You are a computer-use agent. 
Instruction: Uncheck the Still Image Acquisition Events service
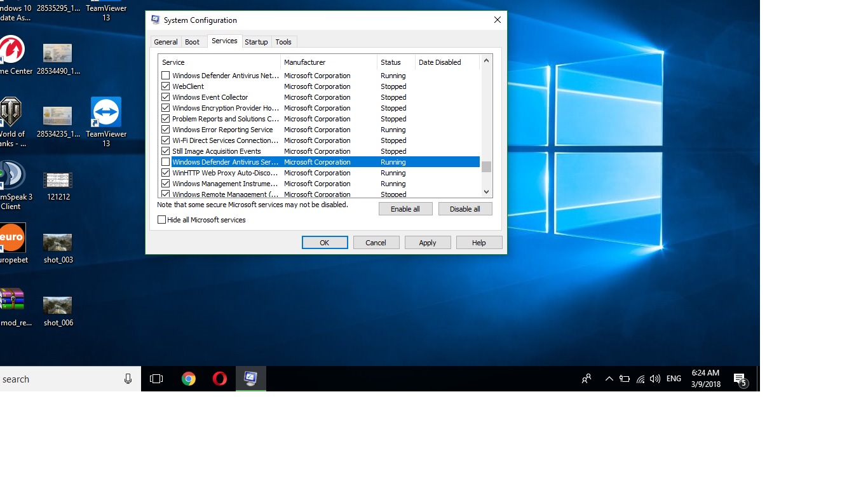click(x=166, y=151)
